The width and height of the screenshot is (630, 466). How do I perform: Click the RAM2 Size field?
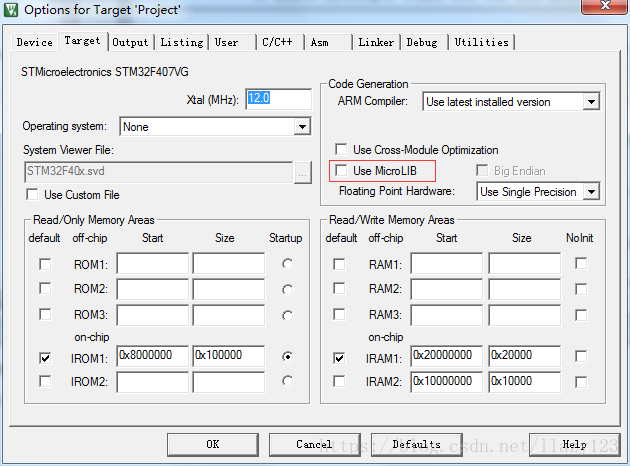[524, 289]
